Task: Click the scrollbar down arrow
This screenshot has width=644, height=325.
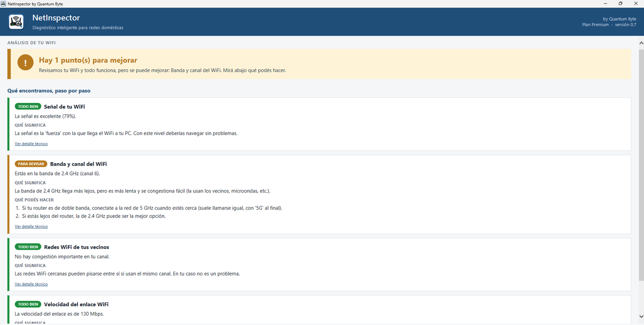Action: (x=641, y=316)
